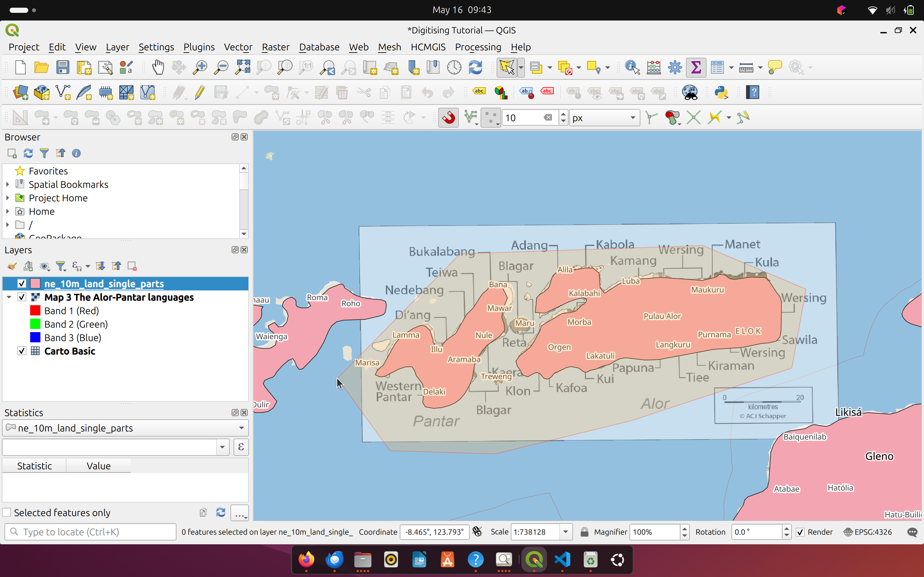Activate the Pan Map tool
This screenshot has width=924, height=577.
(158, 67)
